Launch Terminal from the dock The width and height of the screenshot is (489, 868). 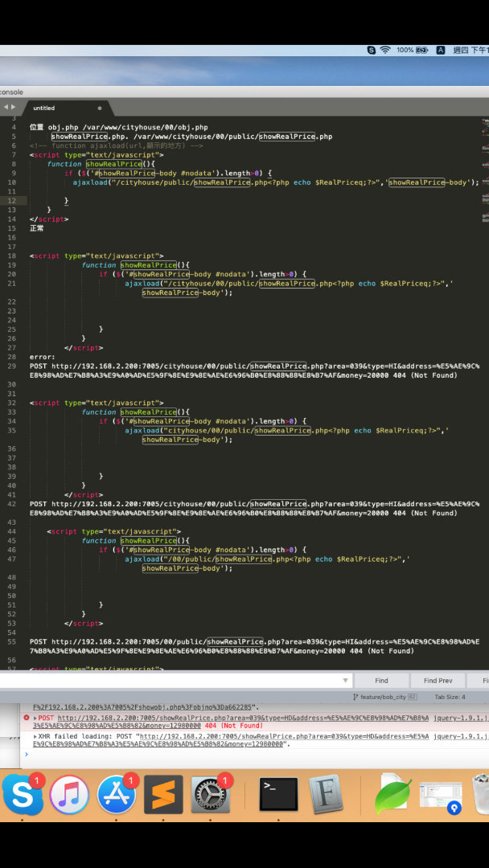(278, 794)
